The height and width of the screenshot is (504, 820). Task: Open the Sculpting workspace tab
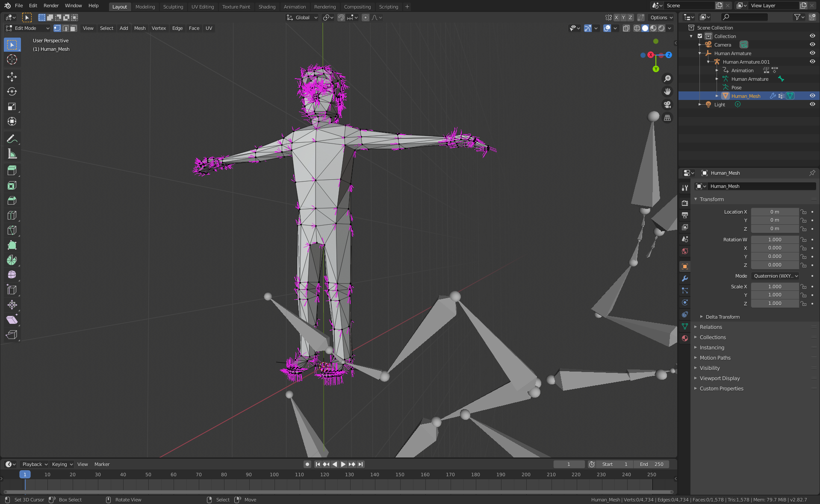173,6
